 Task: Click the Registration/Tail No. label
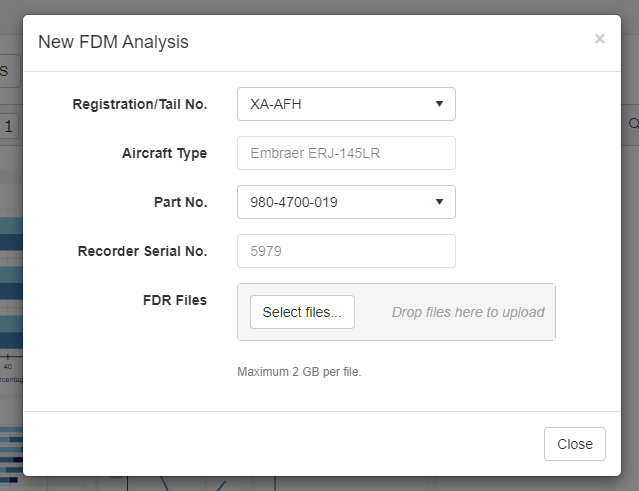coord(140,104)
